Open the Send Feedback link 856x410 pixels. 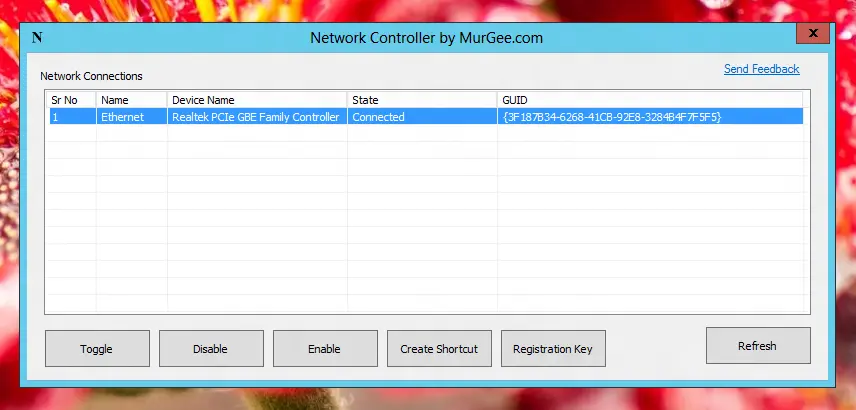point(762,69)
